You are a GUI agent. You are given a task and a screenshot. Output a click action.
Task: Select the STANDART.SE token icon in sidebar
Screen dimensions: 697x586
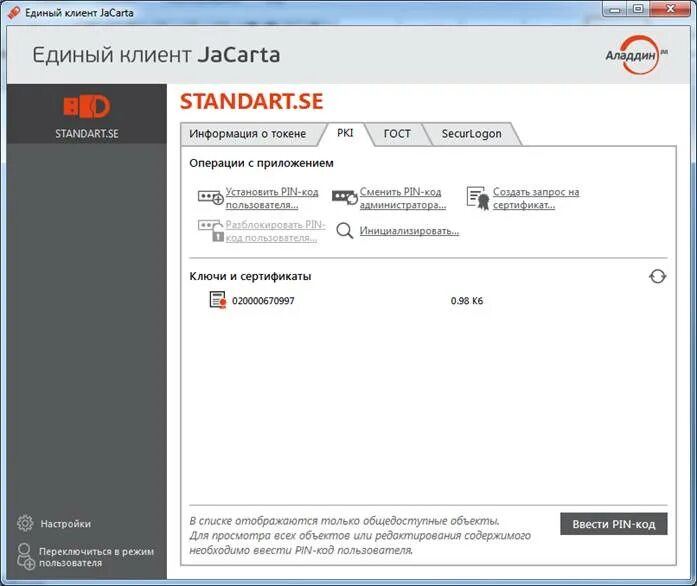click(x=87, y=107)
